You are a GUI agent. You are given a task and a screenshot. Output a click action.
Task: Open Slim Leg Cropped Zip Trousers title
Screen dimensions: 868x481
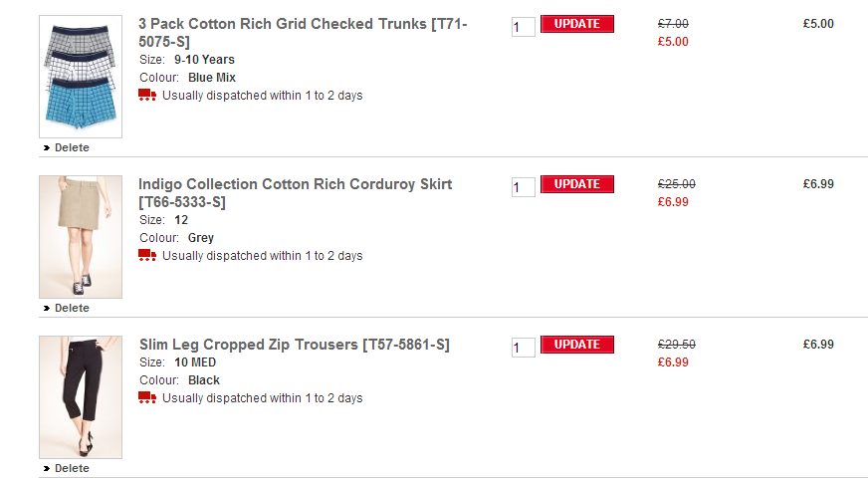tap(294, 345)
